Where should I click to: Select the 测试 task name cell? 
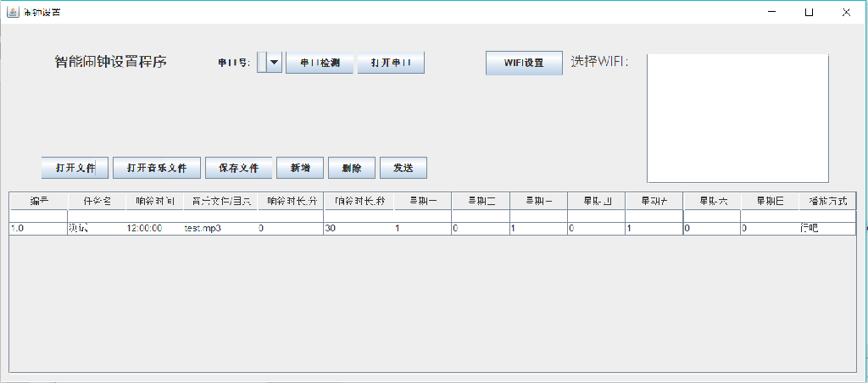97,228
